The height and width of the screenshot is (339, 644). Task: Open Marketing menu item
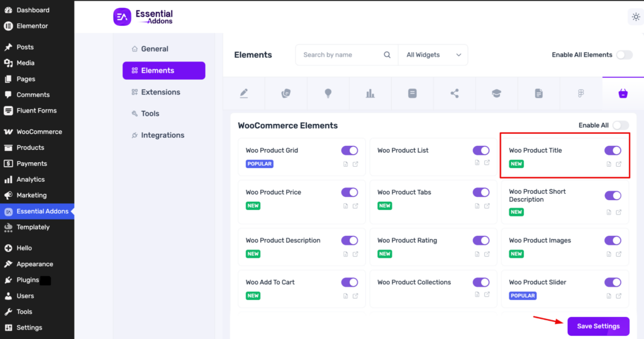point(37,196)
